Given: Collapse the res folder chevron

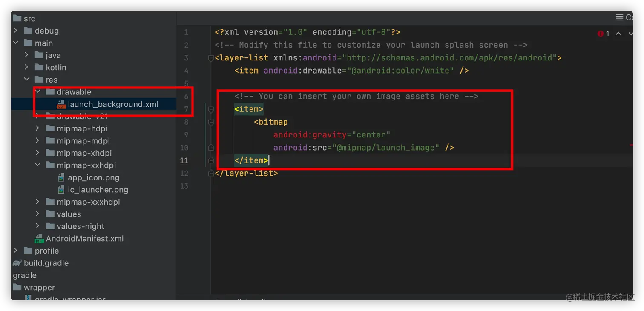Looking at the screenshot, I should tap(27, 80).
